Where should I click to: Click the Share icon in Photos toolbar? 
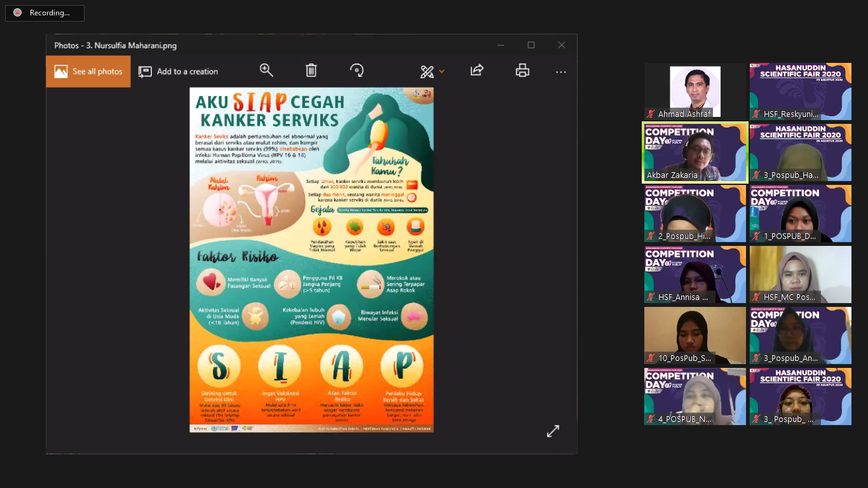tap(477, 71)
